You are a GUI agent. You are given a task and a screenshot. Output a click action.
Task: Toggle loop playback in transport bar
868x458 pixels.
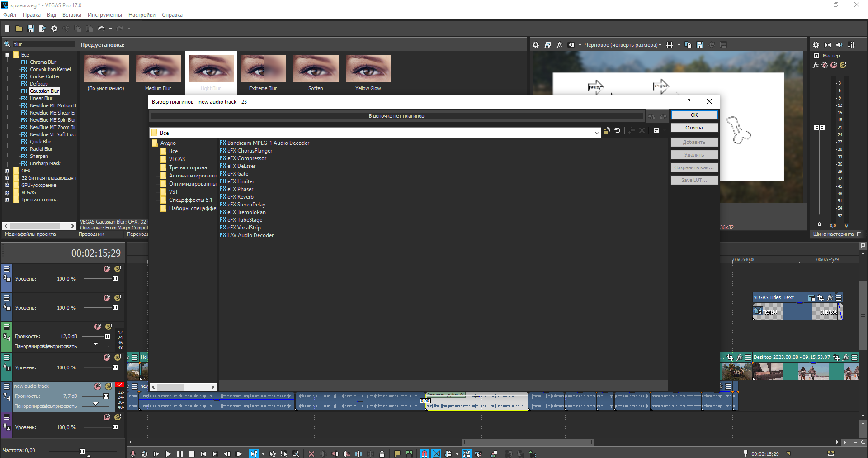click(144, 453)
